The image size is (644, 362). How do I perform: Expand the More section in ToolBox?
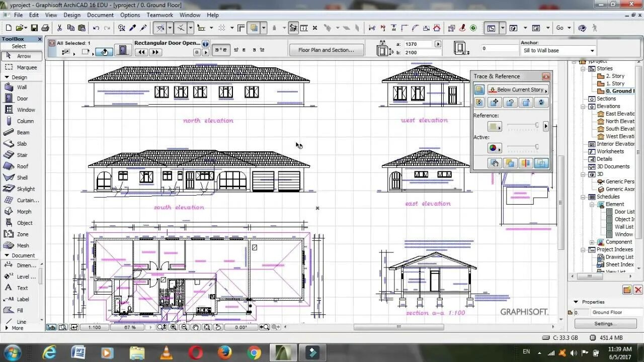pyautogui.click(x=7, y=328)
